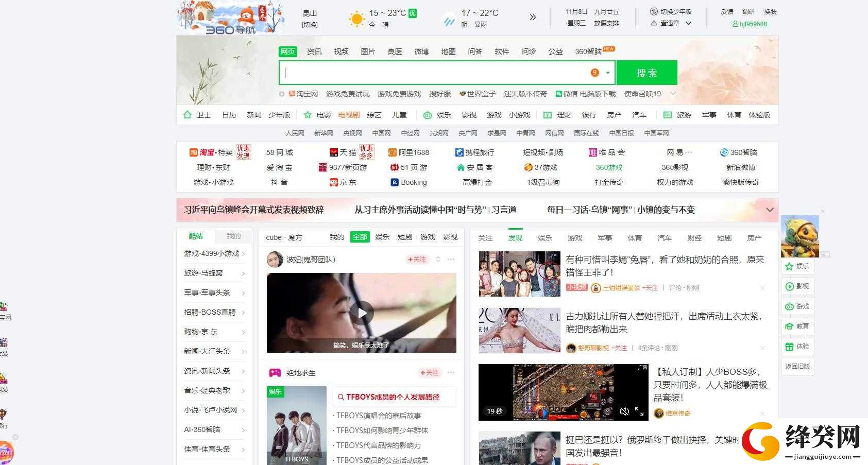The width and height of the screenshot is (868, 465).
Task: Follow 绝地求生 with +关注 button
Action: pos(429,373)
